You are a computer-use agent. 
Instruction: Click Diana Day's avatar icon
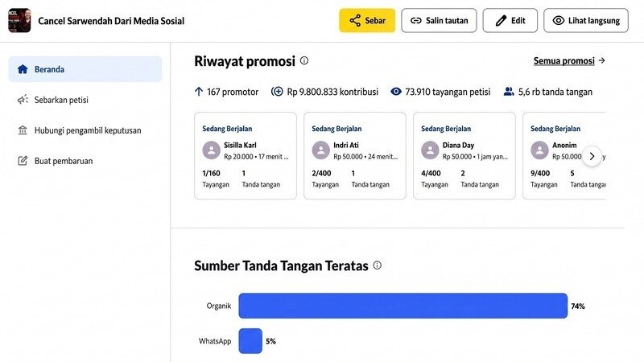[430, 150]
